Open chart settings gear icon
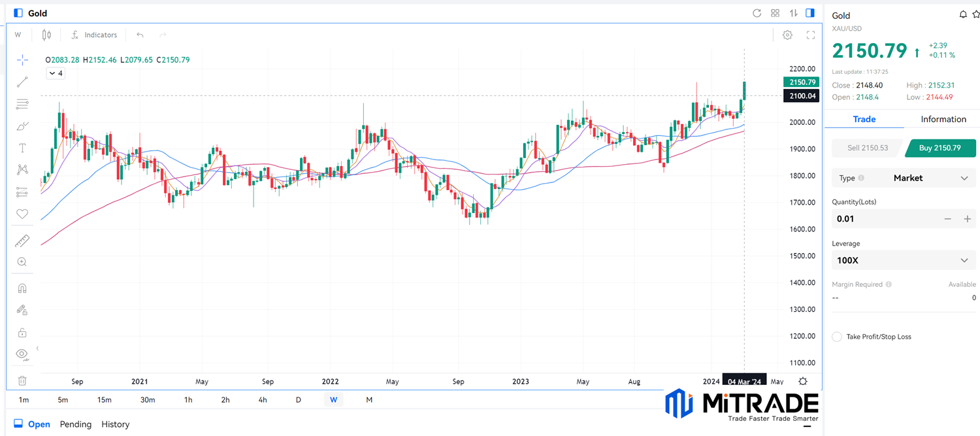 click(x=787, y=35)
